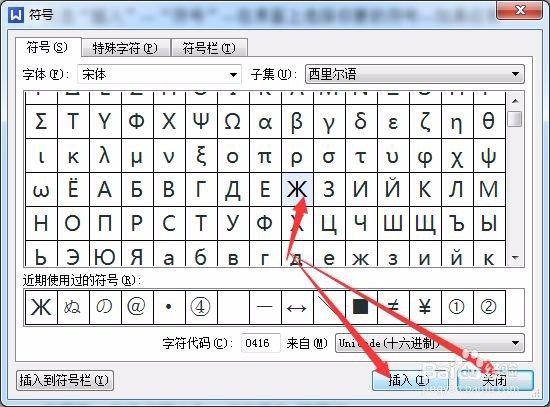Click the symbol grid scroll up arrow

[x=515, y=101]
